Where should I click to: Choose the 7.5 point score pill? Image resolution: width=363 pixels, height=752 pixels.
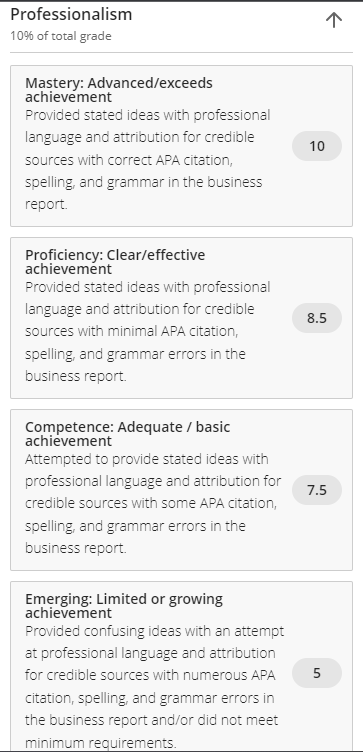click(x=317, y=490)
